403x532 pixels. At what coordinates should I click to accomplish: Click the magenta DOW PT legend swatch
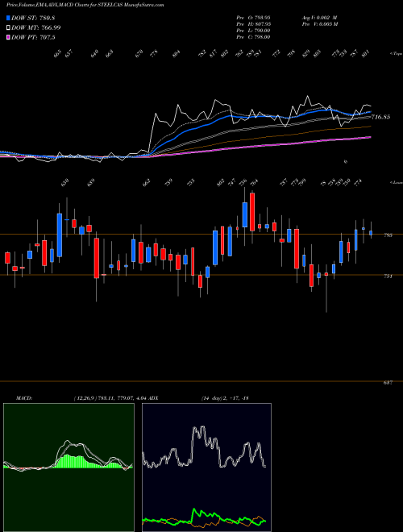point(8,37)
